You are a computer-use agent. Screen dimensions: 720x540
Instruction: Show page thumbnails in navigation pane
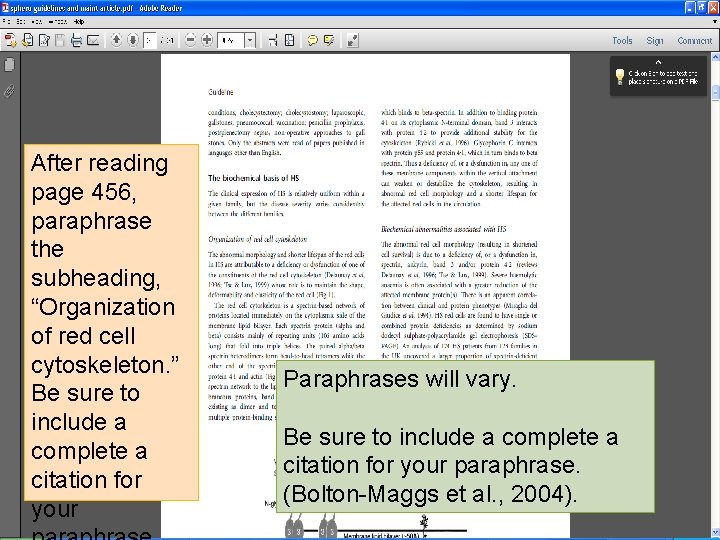tap(9, 64)
